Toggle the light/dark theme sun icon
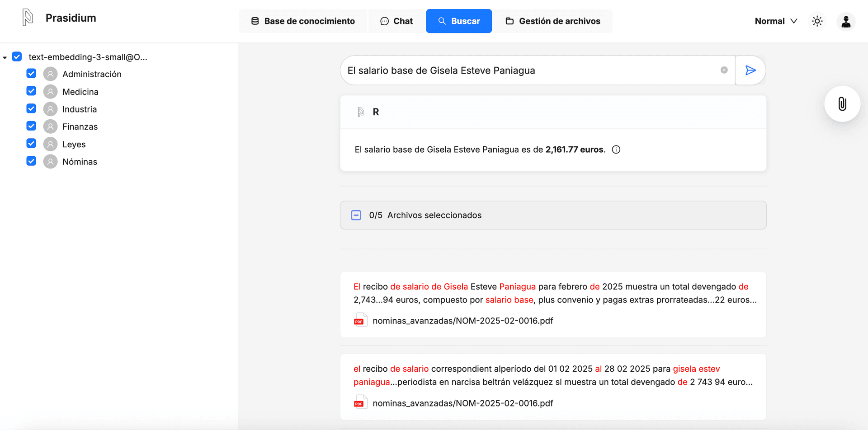The image size is (868, 430). click(x=817, y=21)
